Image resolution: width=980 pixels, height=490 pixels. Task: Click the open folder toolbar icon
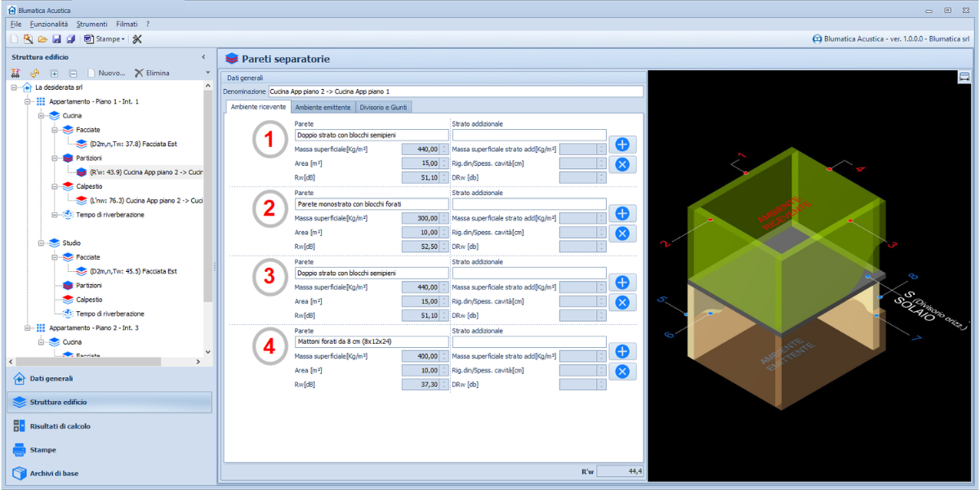pos(42,39)
